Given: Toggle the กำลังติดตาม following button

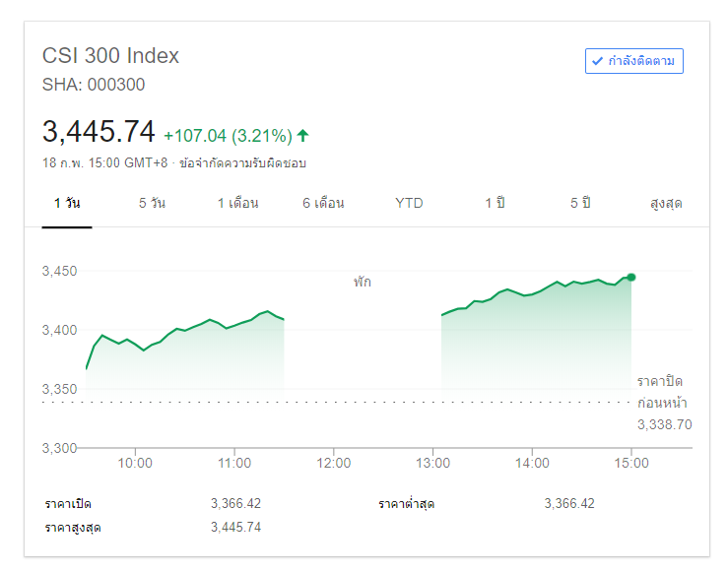Looking at the screenshot, I should 633,61.
